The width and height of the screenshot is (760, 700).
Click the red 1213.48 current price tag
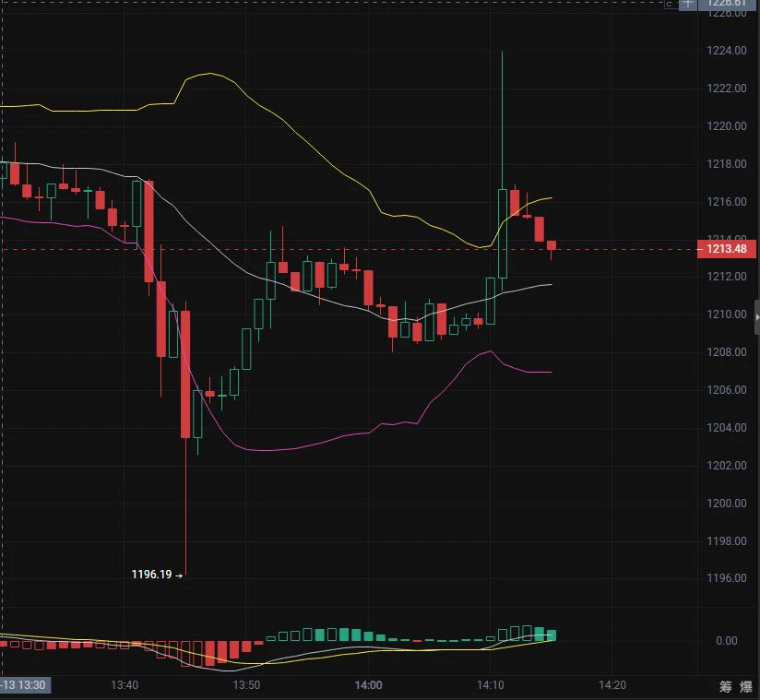pyautogui.click(x=726, y=249)
